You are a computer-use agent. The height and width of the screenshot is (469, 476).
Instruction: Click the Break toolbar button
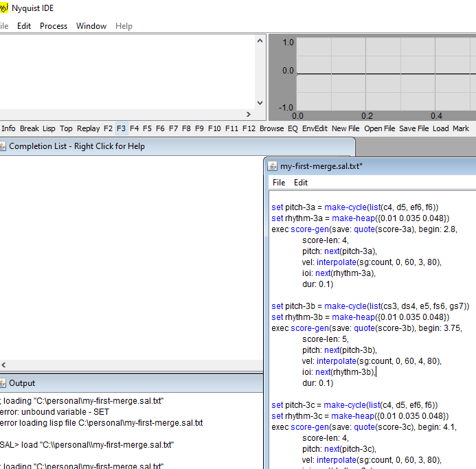tap(29, 128)
